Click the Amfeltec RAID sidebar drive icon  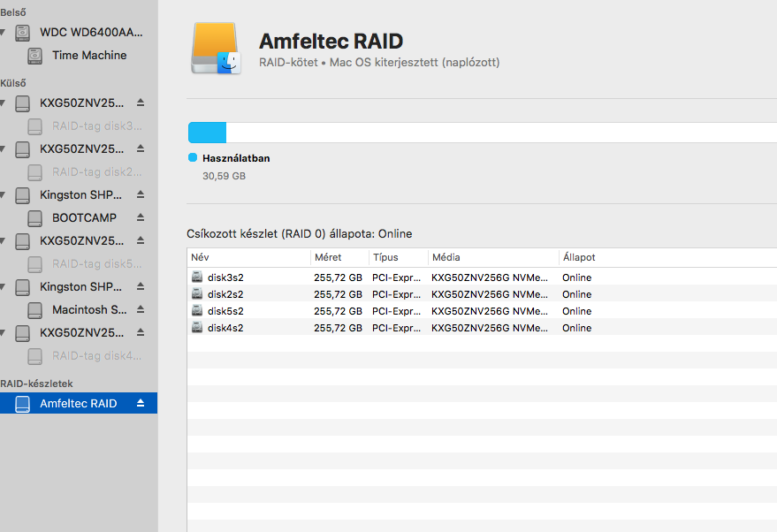pyautogui.click(x=22, y=404)
